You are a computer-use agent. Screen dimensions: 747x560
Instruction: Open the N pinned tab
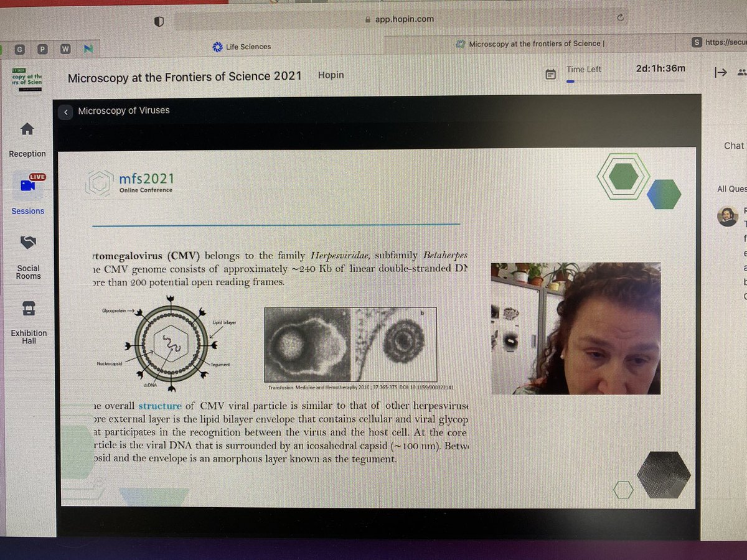(x=88, y=49)
